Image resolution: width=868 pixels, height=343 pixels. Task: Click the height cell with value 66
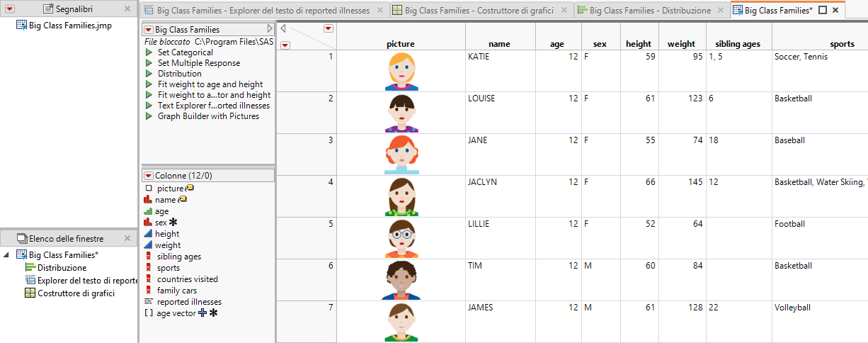(639, 196)
